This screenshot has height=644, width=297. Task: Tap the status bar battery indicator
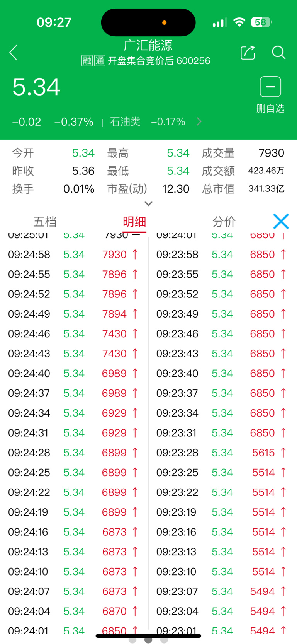tap(261, 22)
